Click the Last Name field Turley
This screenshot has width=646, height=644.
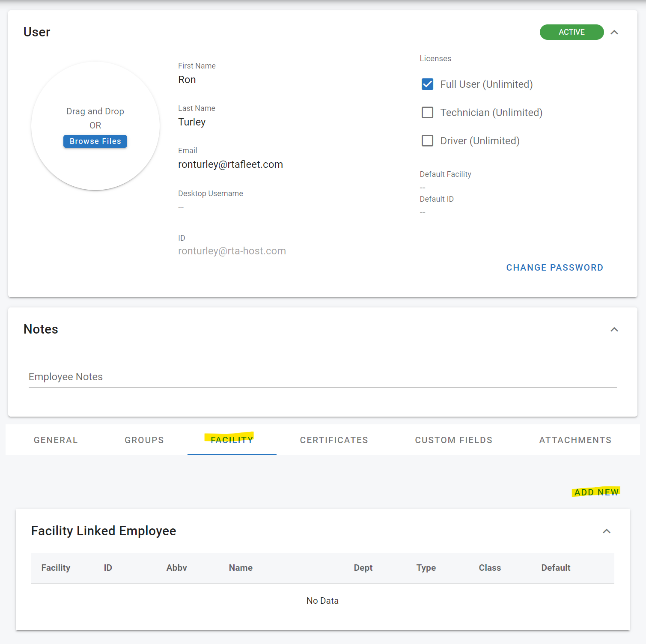[x=192, y=122]
